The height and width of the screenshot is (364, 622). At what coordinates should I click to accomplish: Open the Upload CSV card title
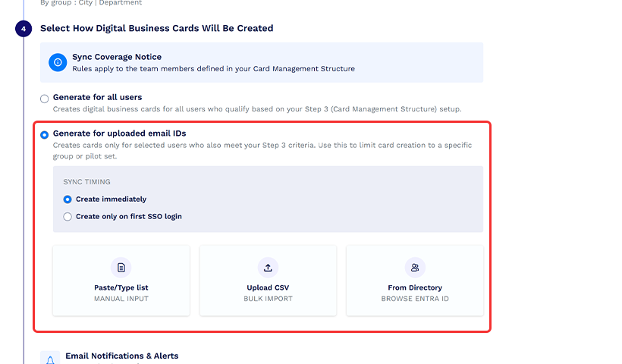268,288
